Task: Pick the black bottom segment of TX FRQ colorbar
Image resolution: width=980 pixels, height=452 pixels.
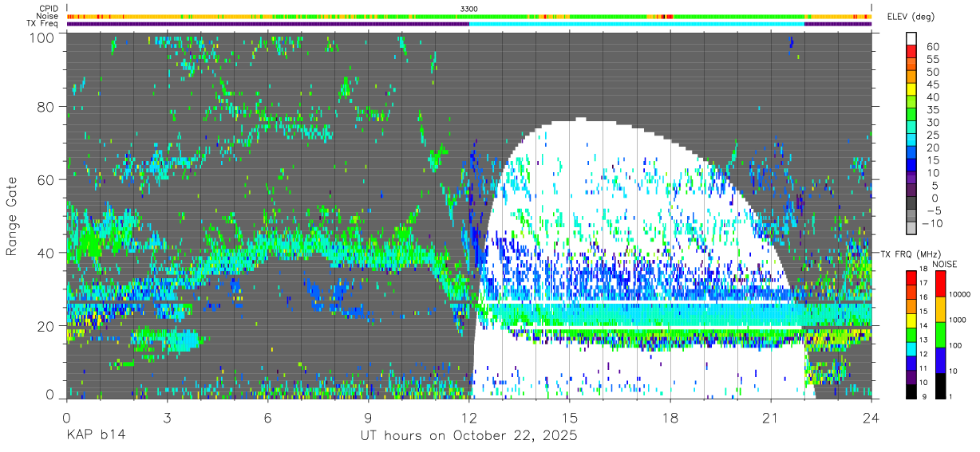Action: point(911,391)
